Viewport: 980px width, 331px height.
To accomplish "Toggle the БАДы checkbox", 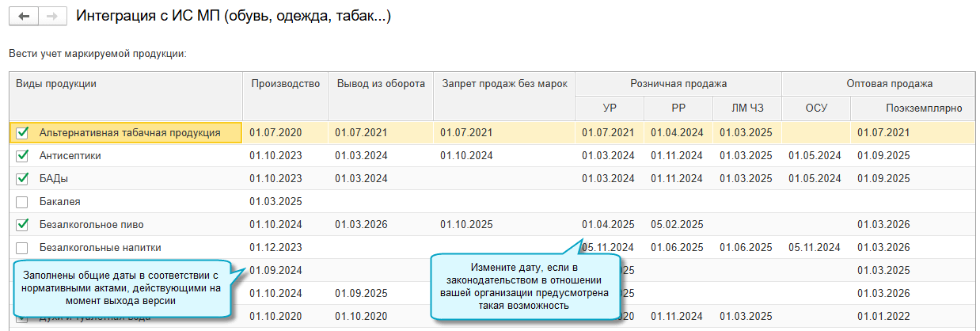I will tap(22, 179).
